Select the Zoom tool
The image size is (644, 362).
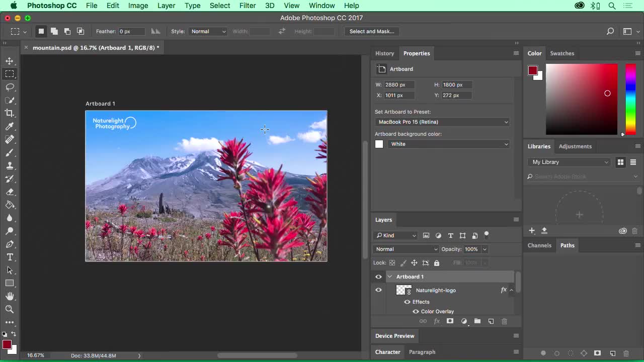pyautogui.click(x=10, y=309)
